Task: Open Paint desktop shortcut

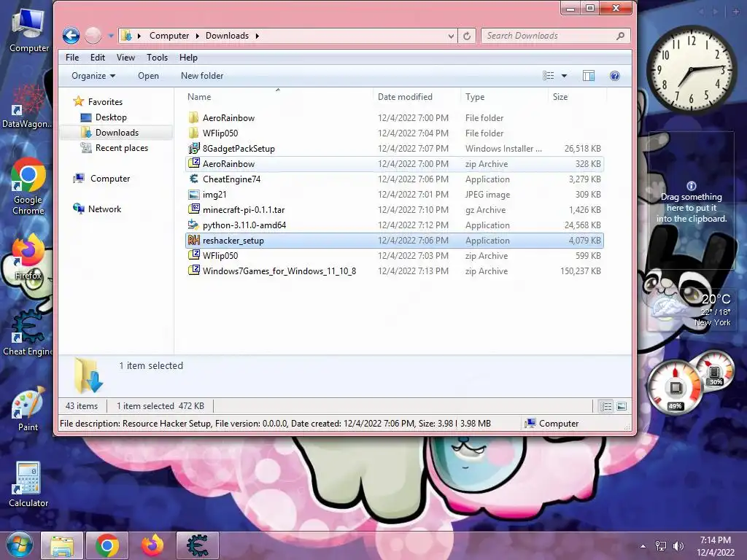Action: 28,410
